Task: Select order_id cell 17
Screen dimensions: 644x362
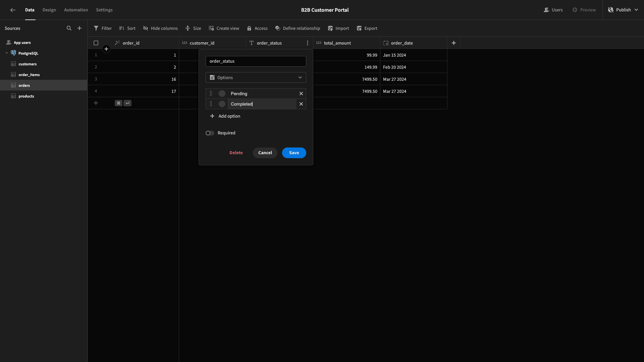Action: tap(146, 91)
